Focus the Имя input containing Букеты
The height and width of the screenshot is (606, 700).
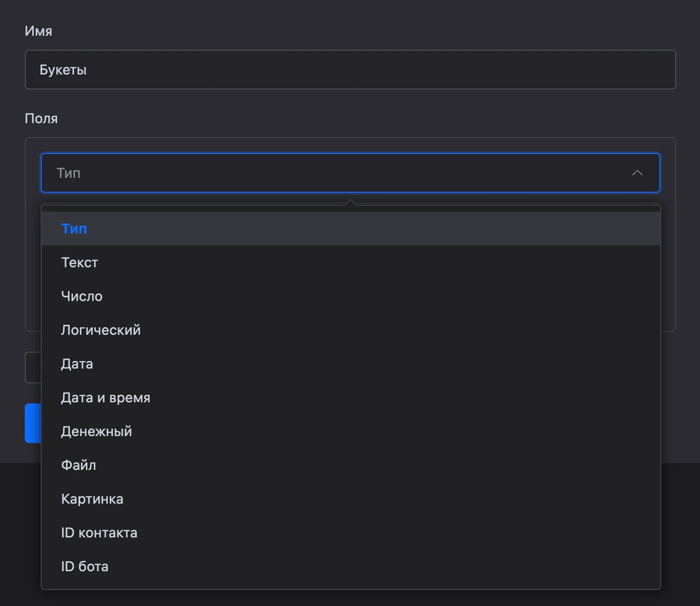click(350, 70)
